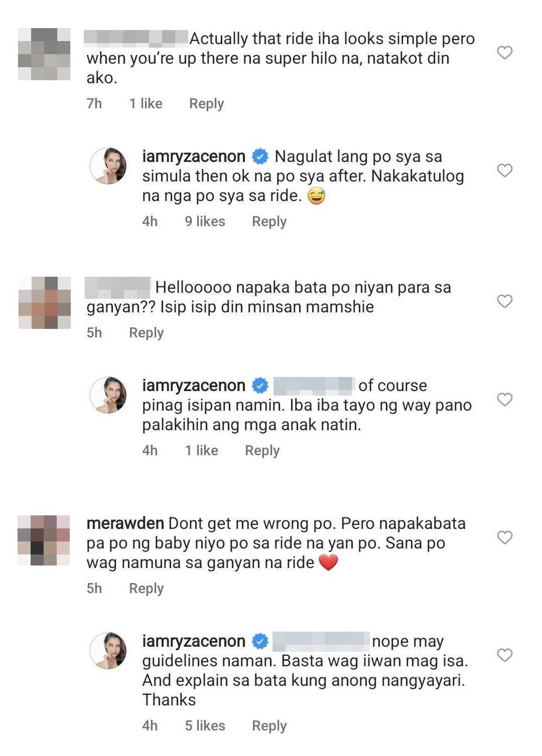The width and height of the screenshot is (542, 756).
Task: Open merawden's blurred profile picture
Action: click(x=44, y=540)
